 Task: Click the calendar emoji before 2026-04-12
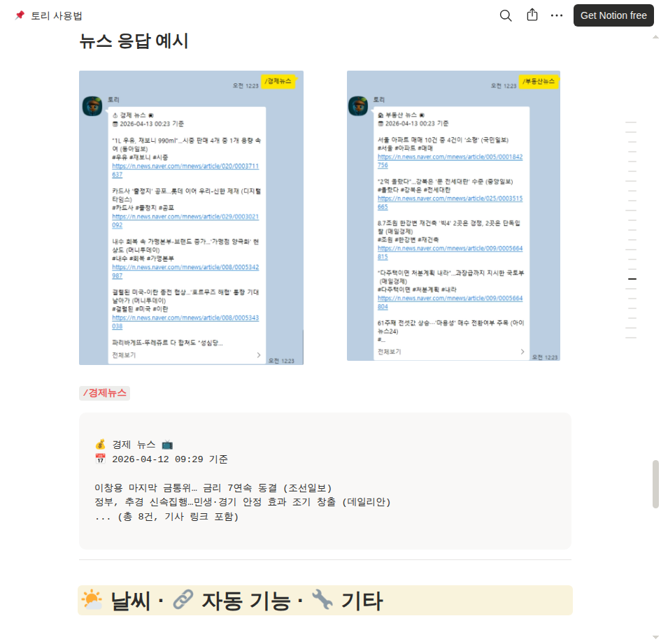(x=100, y=459)
